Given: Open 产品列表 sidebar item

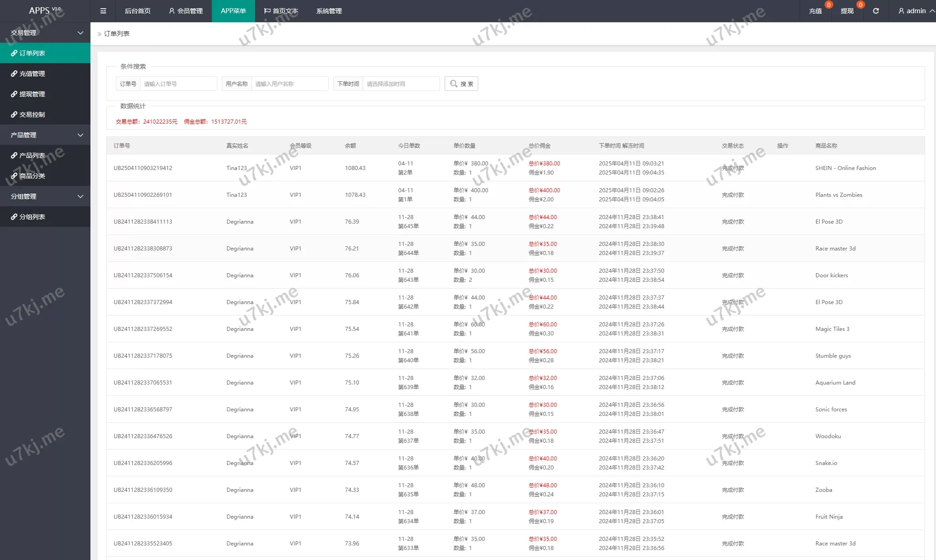Looking at the screenshot, I should (x=32, y=155).
